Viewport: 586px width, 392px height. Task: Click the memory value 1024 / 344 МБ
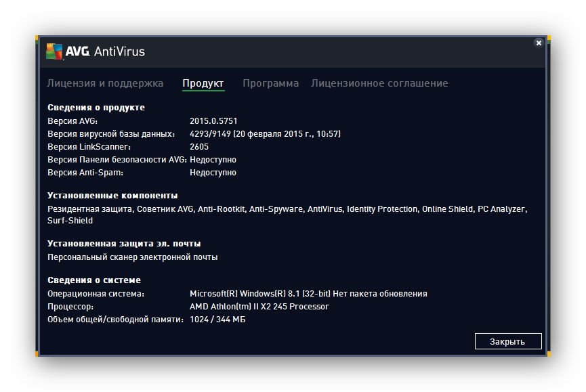tap(217, 320)
